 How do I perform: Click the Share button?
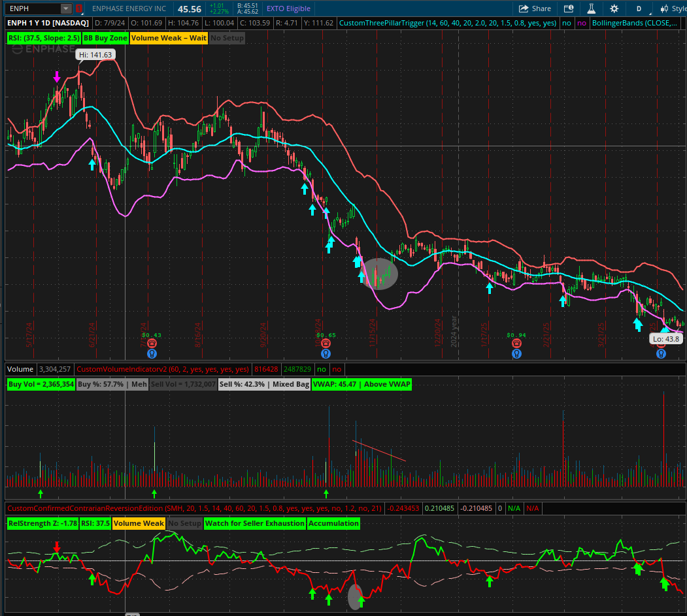(535, 8)
